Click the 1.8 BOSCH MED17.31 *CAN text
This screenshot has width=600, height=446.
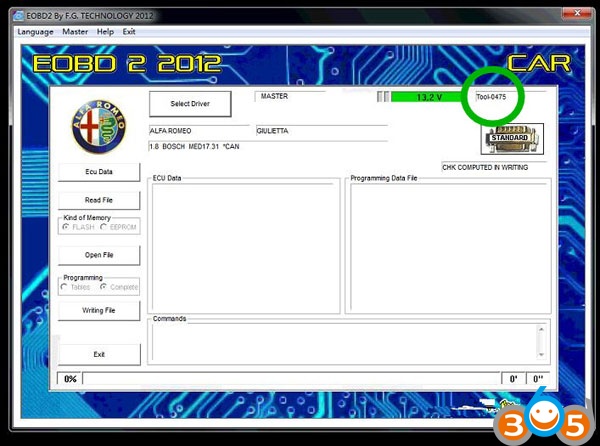tap(194, 146)
